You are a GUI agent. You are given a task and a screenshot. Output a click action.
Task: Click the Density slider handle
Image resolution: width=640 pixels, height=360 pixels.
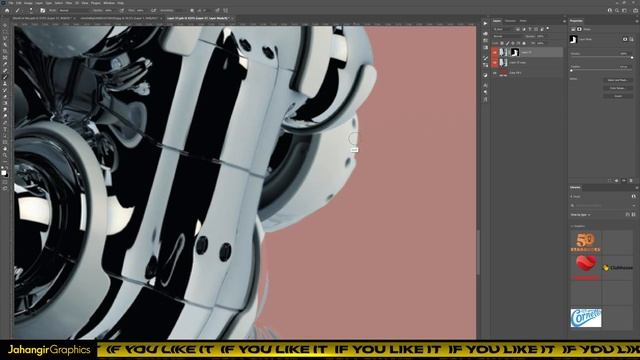[632, 58]
